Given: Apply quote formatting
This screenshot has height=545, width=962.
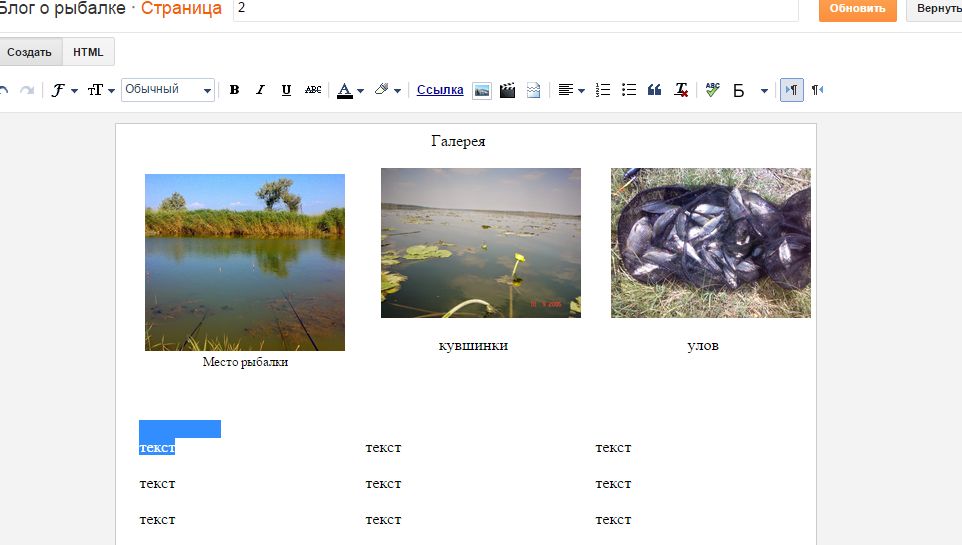Looking at the screenshot, I should (x=655, y=90).
